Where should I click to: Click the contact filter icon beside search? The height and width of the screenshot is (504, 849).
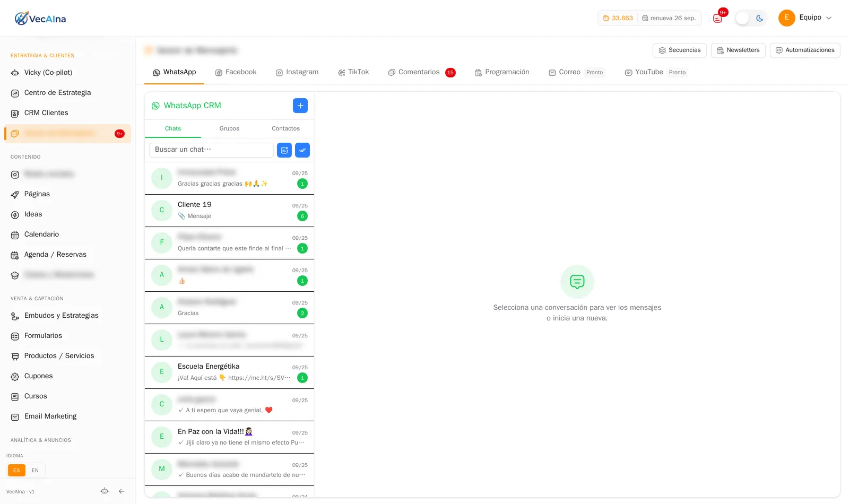click(x=284, y=150)
